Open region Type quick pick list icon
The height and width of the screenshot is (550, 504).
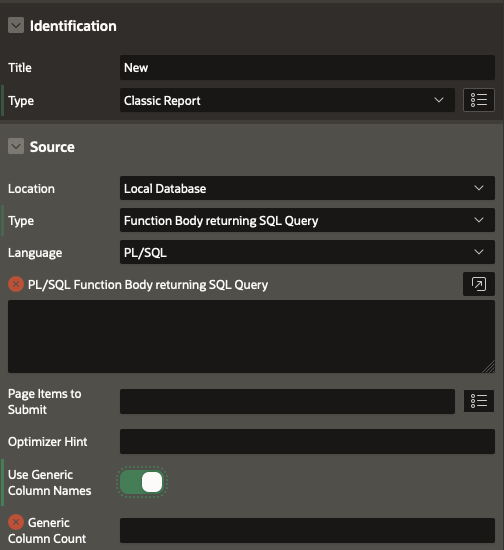pos(479,100)
